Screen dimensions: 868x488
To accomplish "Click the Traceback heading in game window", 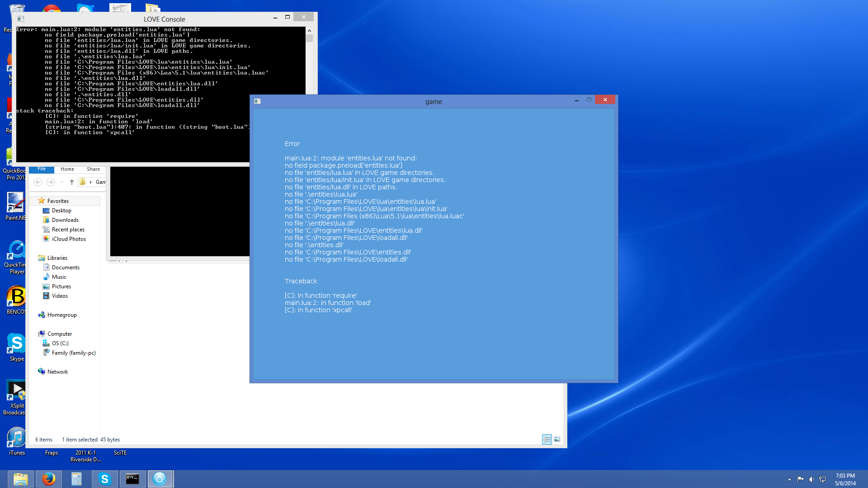I will 301,281.
